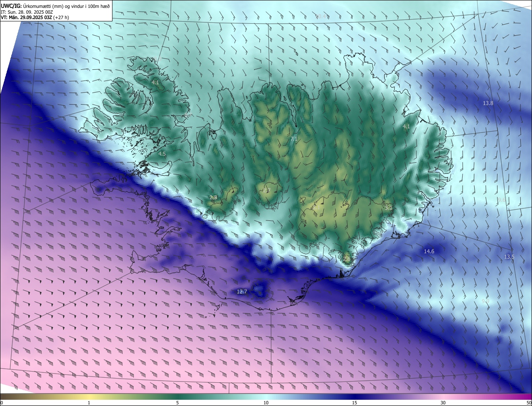
Task: Click the 14.6 value southeast of Iceland
Action: click(429, 252)
